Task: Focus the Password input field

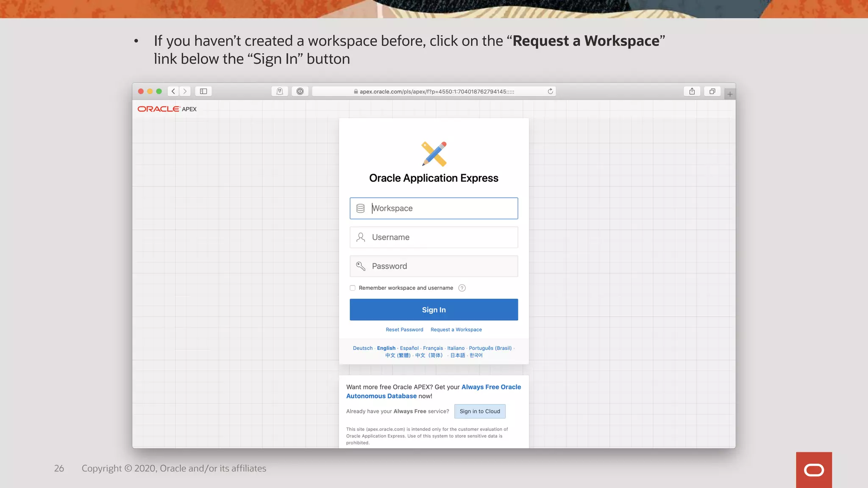Action: click(434, 266)
